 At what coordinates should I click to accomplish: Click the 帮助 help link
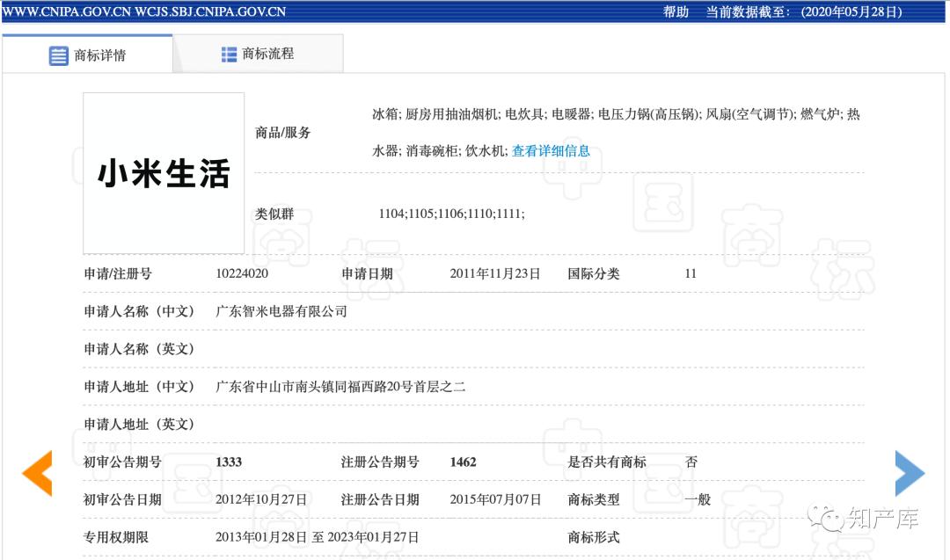(674, 12)
